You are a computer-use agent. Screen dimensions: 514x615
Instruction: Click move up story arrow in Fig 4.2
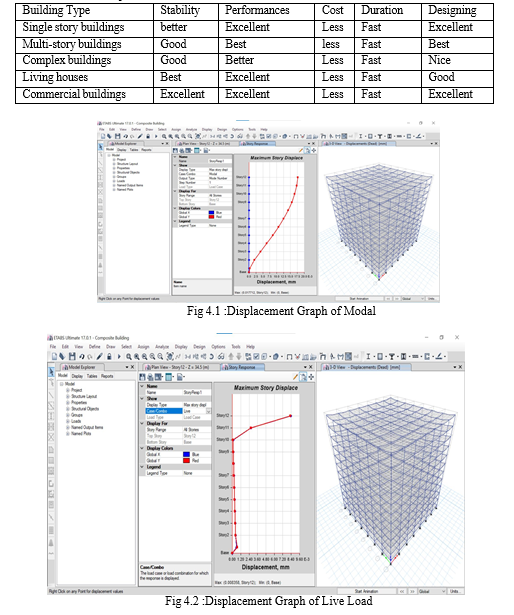231,357
